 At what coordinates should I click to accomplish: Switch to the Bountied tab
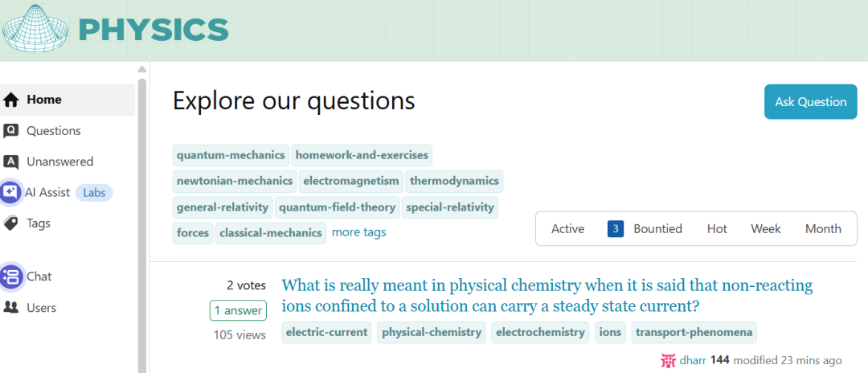click(645, 228)
